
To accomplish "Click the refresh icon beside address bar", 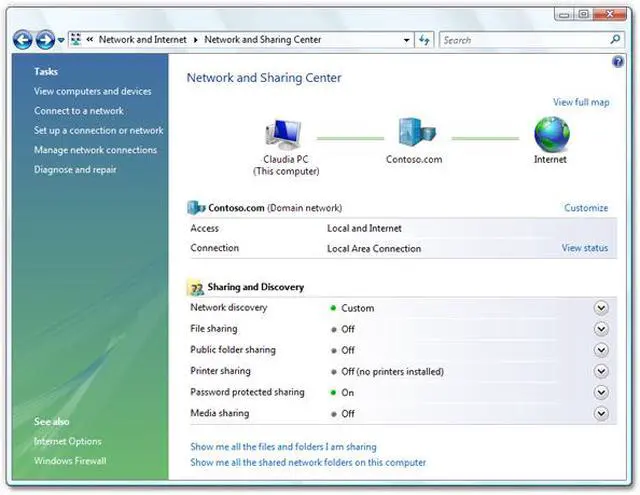I will coord(425,40).
